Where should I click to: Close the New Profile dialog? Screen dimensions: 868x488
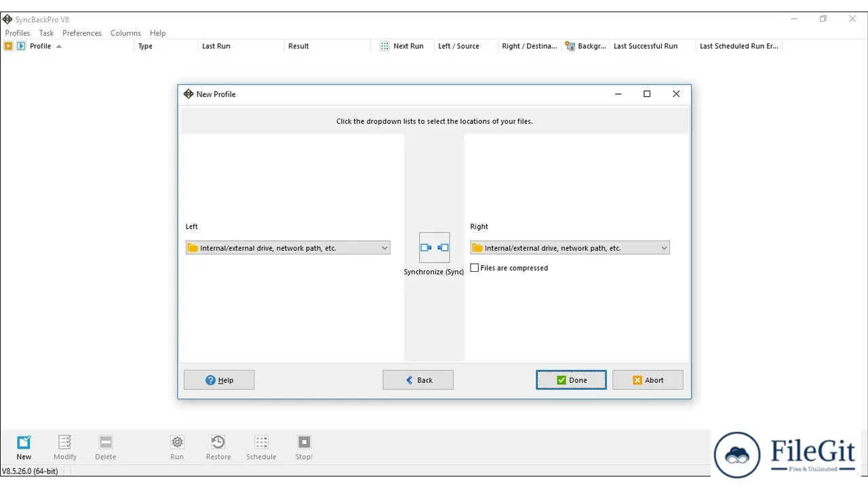click(x=676, y=94)
